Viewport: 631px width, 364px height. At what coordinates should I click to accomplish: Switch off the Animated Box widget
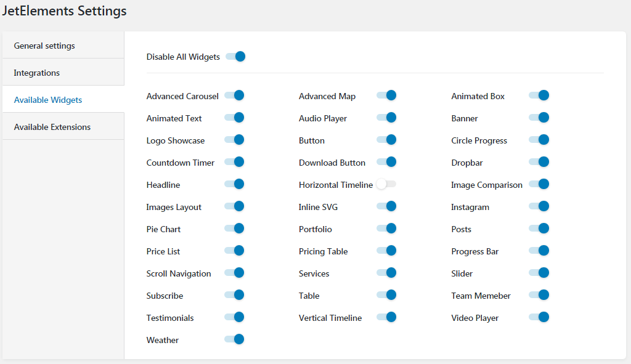point(539,95)
